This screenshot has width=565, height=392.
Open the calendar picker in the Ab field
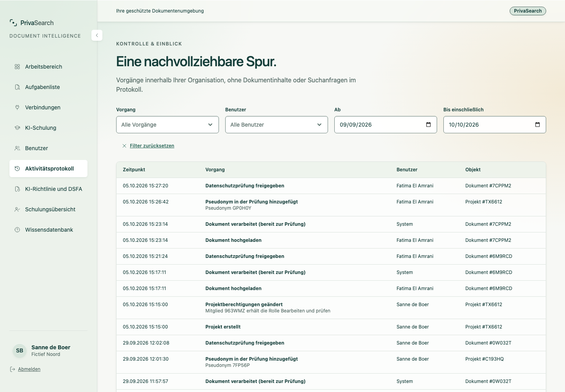pyautogui.click(x=428, y=125)
